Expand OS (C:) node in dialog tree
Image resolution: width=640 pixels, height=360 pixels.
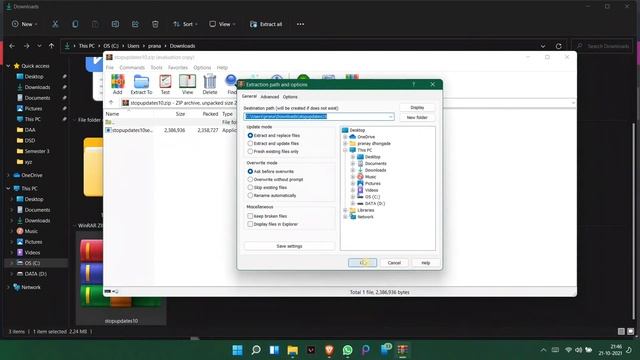coord(353,197)
